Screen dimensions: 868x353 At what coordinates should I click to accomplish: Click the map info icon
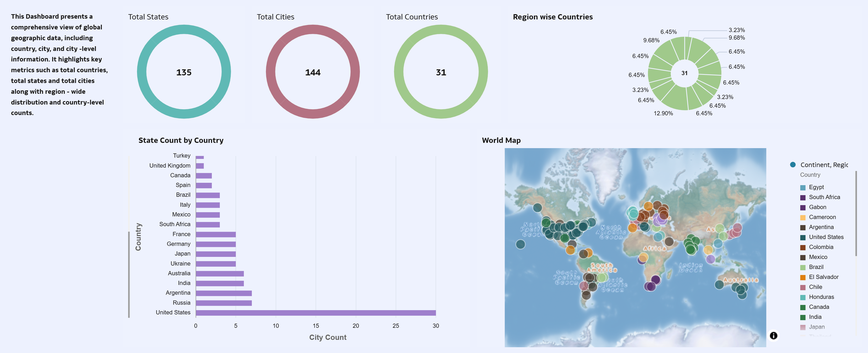point(773,335)
